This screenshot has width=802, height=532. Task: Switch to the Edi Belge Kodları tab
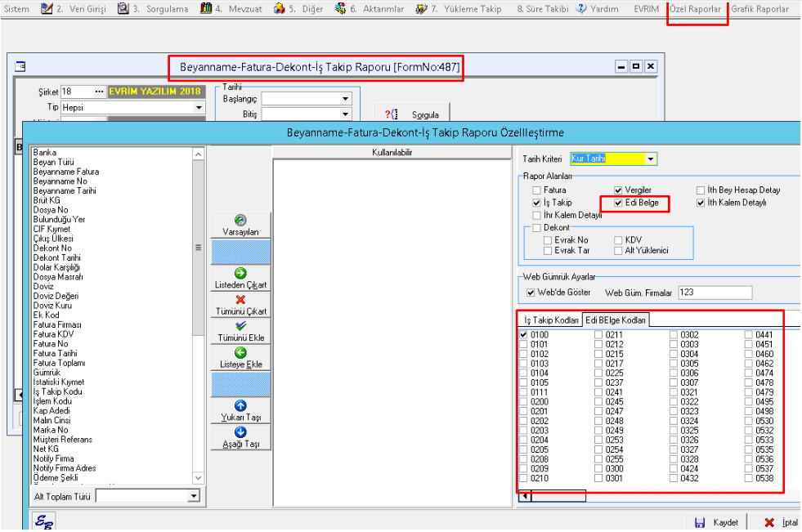[615, 320]
